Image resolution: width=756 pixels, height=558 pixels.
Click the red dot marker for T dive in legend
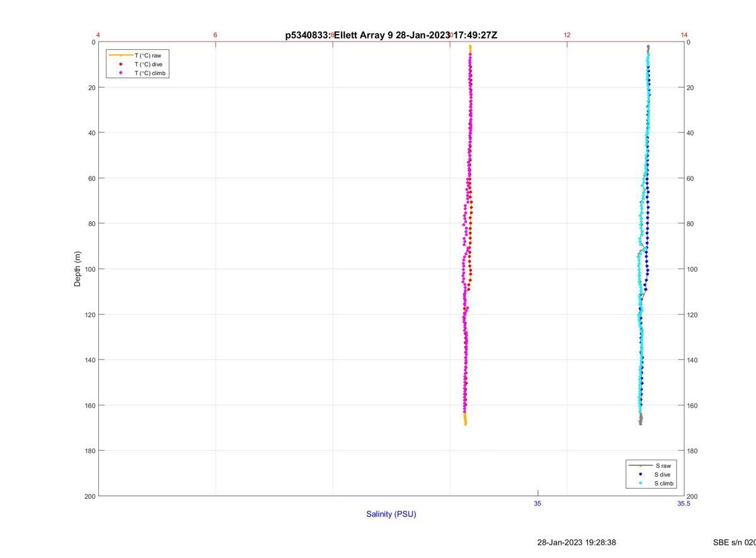(120, 64)
